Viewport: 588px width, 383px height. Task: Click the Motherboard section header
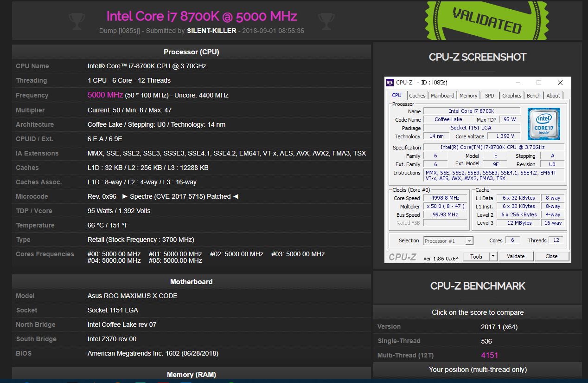(192, 282)
